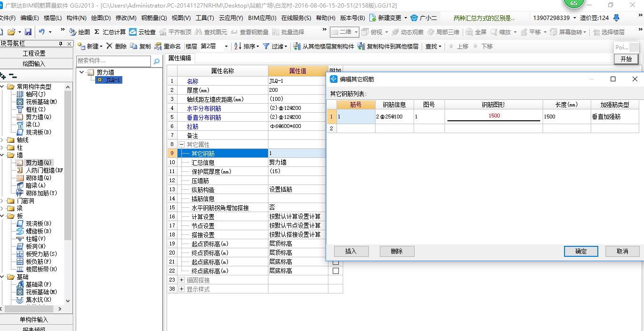Screen dimensions: 644x331
Task: Open the 工具(T) menu
Action: pyautogui.click(x=205, y=18)
